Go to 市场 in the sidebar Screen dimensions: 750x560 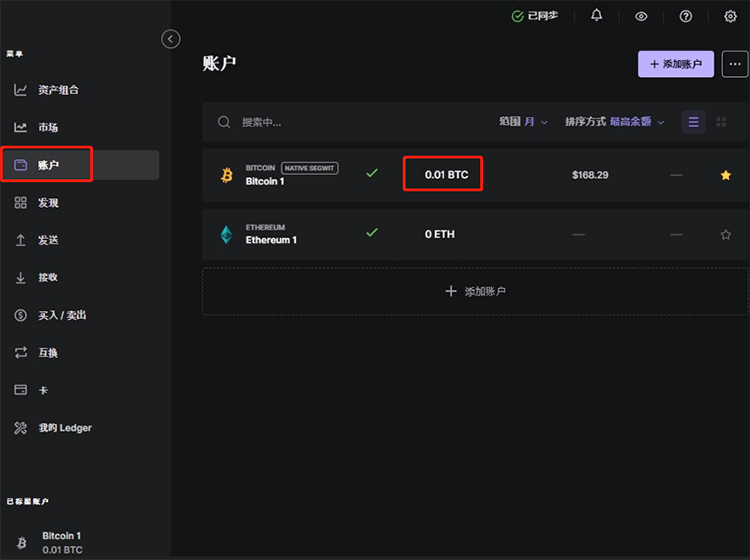click(x=48, y=127)
